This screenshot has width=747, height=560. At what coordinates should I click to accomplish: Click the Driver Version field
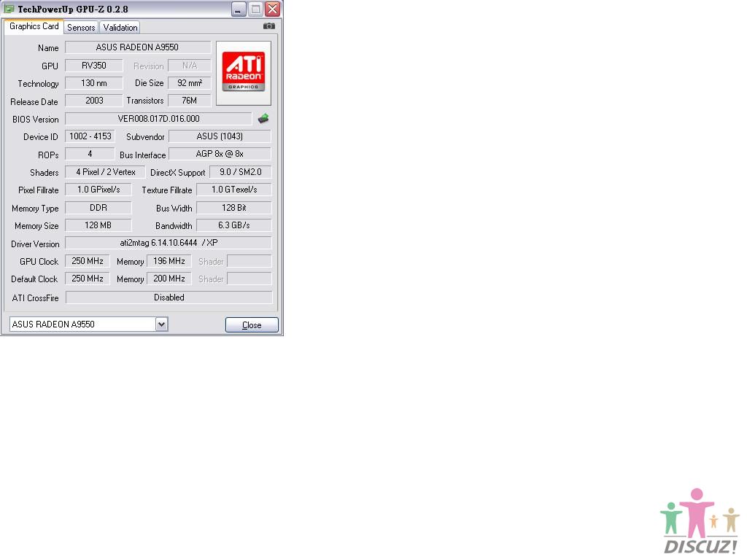click(x=169, y=243)
